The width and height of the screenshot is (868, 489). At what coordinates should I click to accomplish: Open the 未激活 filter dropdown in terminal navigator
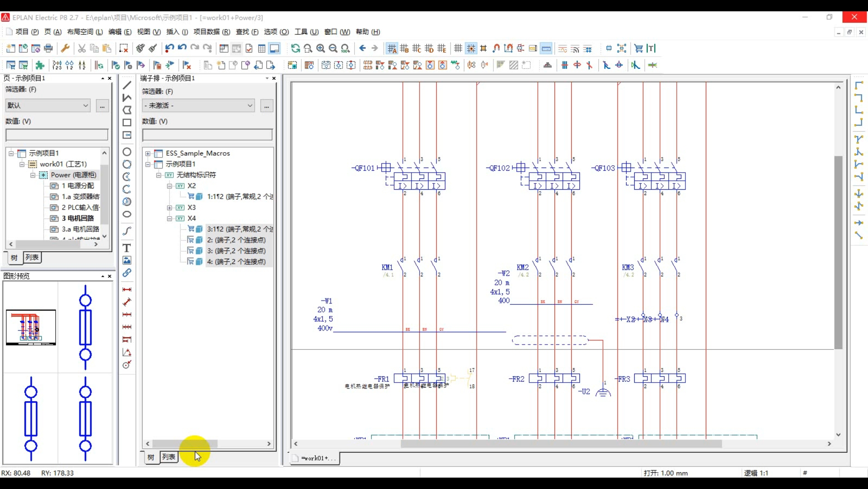pyautogui.click(x=198, y=105)
